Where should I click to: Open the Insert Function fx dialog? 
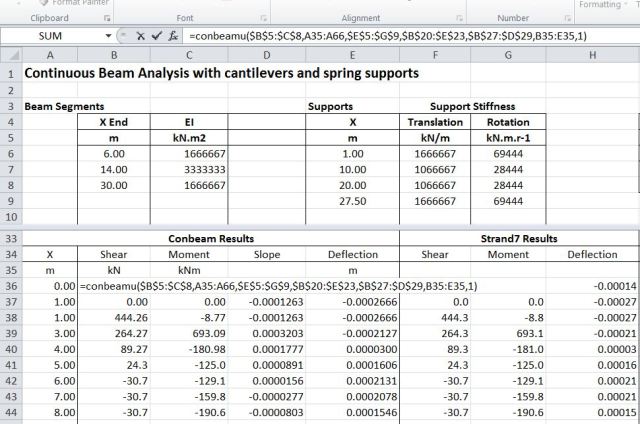pos(172,35)
